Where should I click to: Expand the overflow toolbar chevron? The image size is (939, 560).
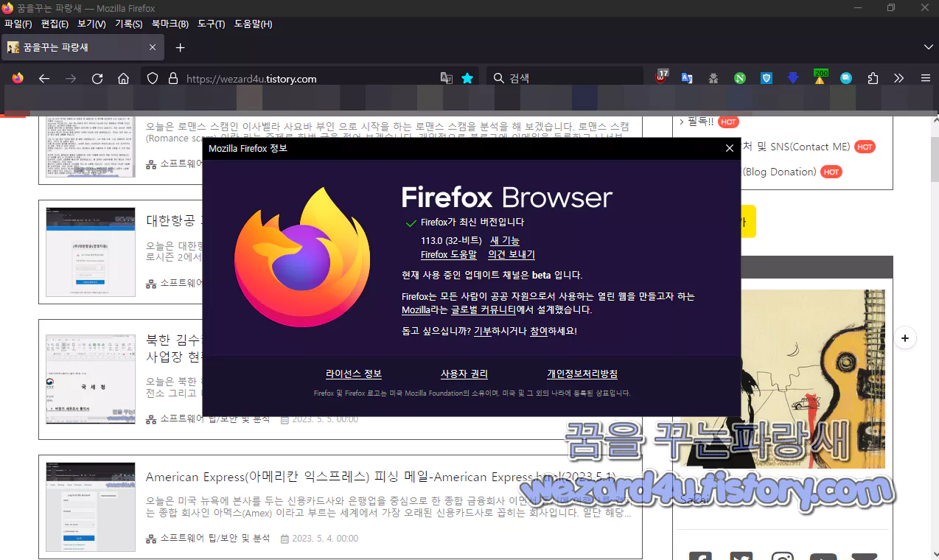click(898, 77)
